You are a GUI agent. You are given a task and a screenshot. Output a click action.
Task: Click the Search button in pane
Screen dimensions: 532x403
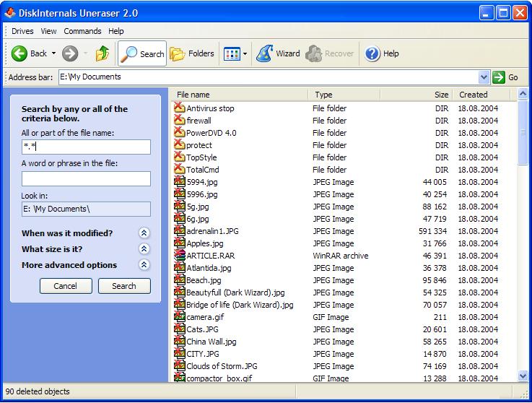point(124,286)
